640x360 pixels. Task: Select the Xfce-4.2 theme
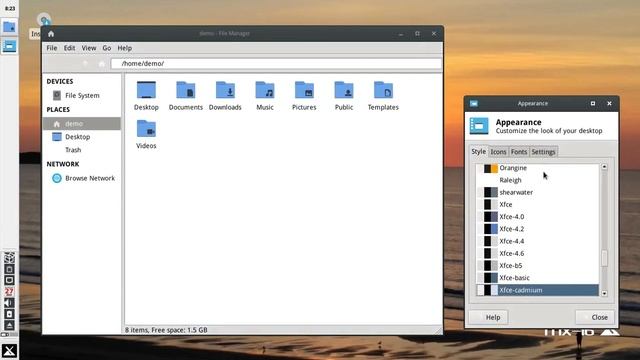[537, 229]
